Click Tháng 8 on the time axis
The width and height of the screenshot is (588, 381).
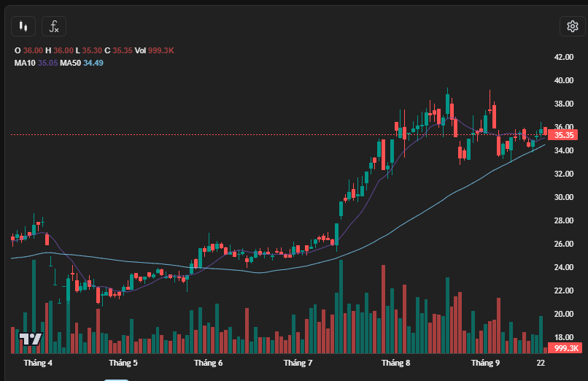[395, 363]
